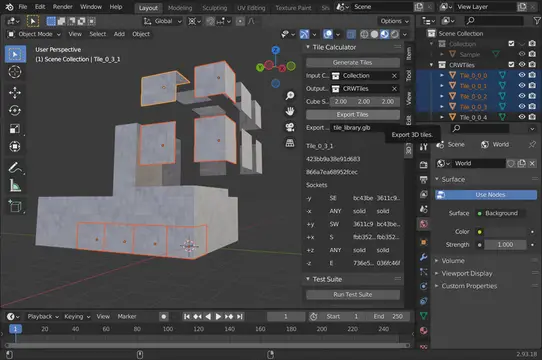Viewport: 542px width, 360px height.
Task: Open Playback dropdown in timeline
Action: coord(43,316)
